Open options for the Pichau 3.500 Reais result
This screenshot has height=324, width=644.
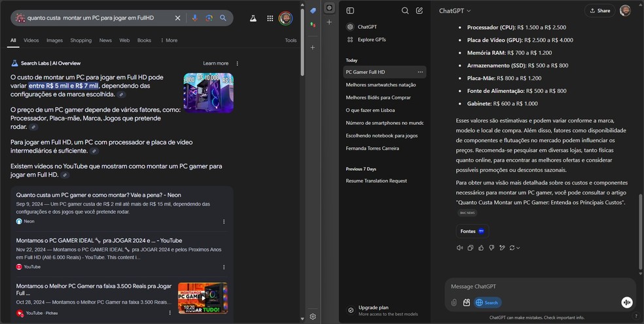click(170, 313)
